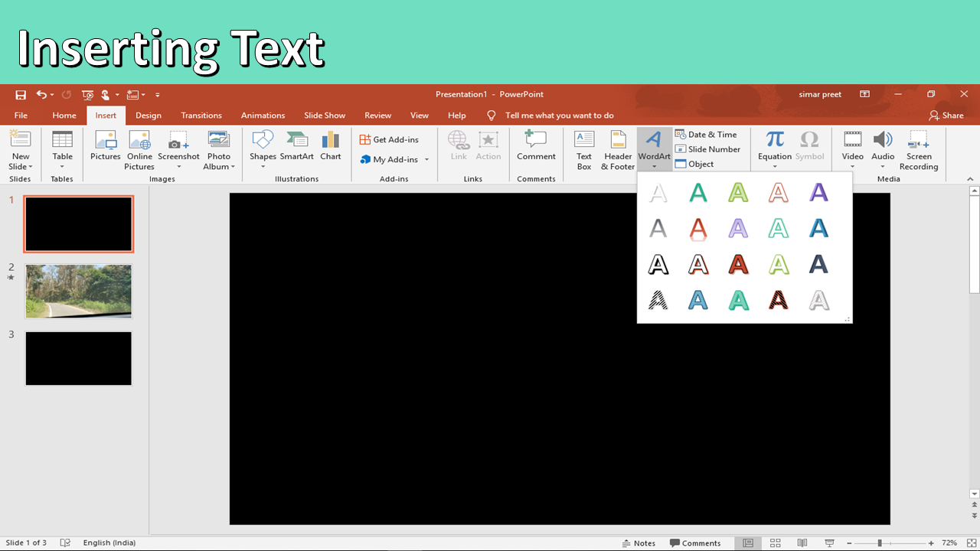Click Fit slide to window icon

pos(971,543)
